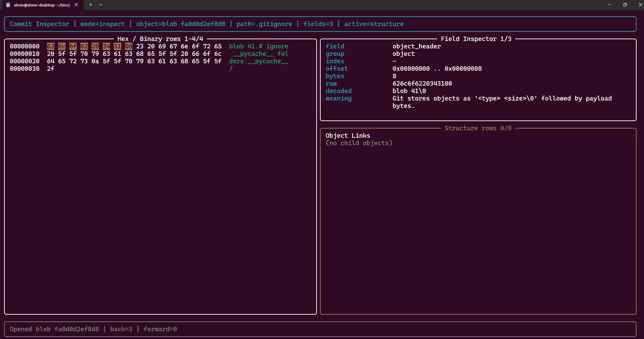Image resolution: width=644 pixels, height=339 pixels.
Task: Click the group value 'object'
Action: pyautogui.click(x=404, y=54)
